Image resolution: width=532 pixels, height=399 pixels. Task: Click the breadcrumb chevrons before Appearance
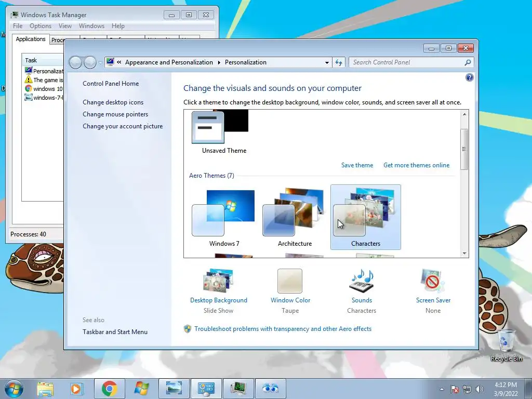[119, 62]
